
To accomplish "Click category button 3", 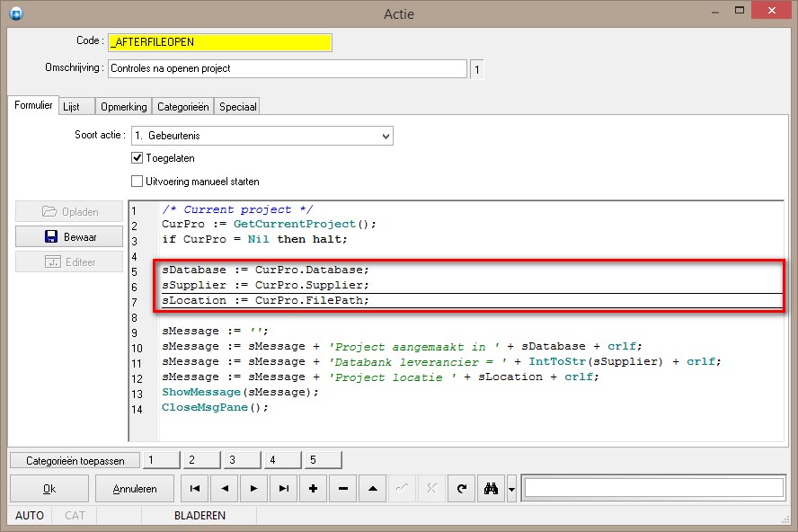I will click(243, 460).
